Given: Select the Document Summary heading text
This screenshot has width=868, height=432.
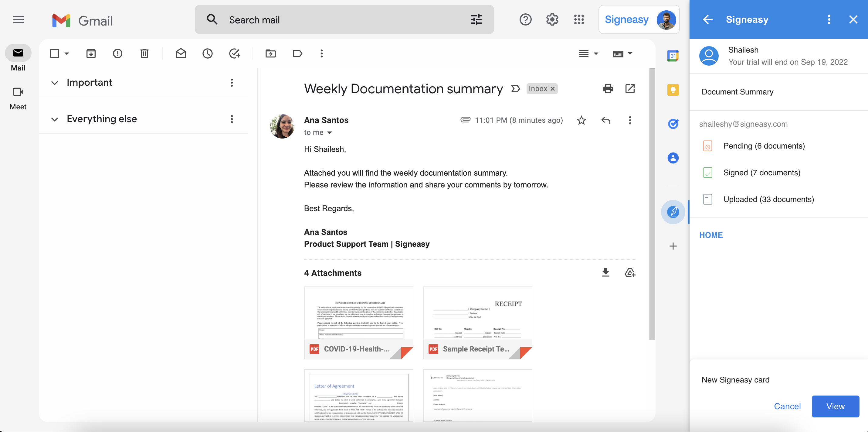Looking at the screenshot, I should 737,92.
